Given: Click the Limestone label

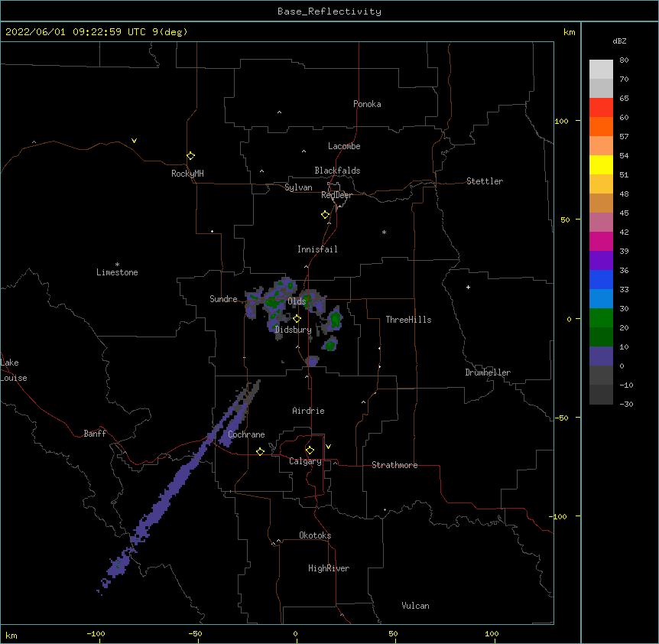Looking at the screenshot, I should [x=117, y=272].
